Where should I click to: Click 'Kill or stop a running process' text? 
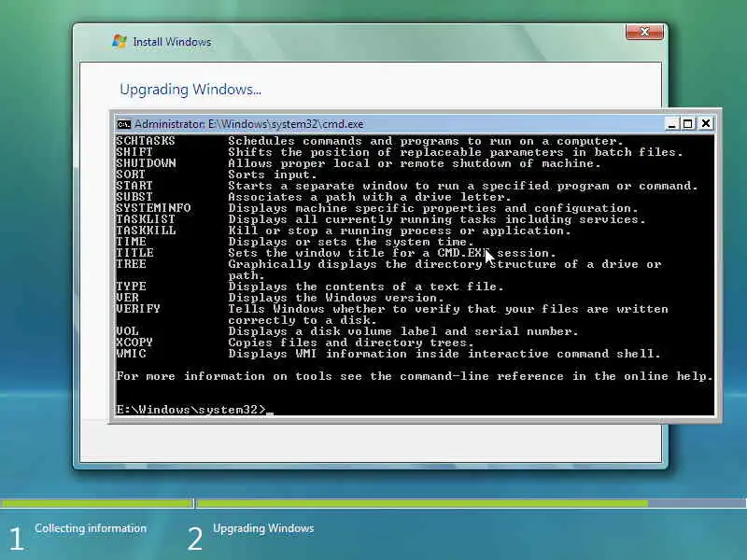pyautogui.click(x=400, y=231)
